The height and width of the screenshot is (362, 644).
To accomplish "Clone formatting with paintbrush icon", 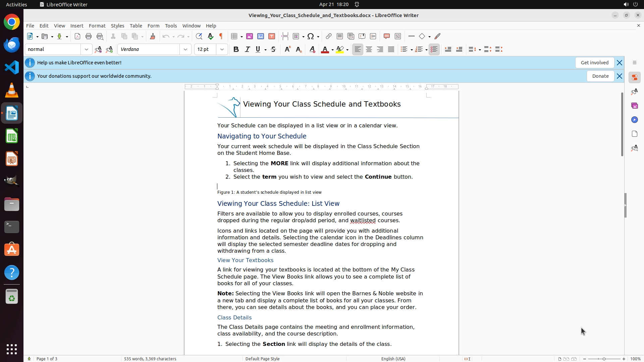I will tap(153, 36).
